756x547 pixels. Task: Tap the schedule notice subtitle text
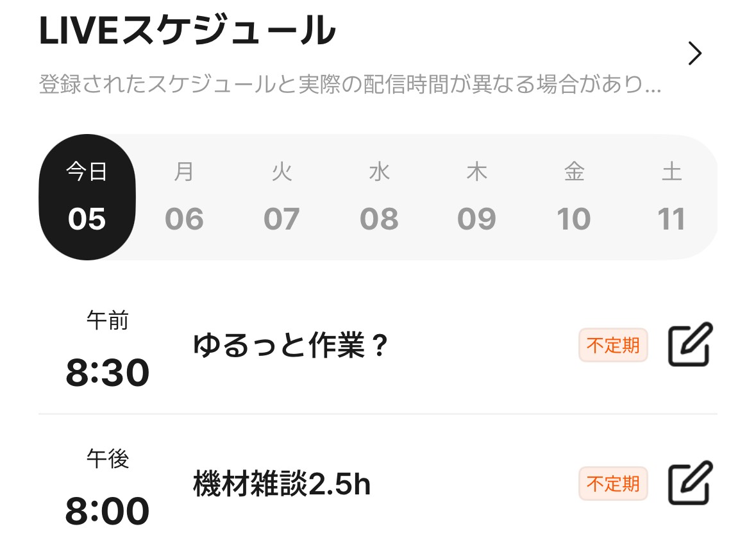349,85
